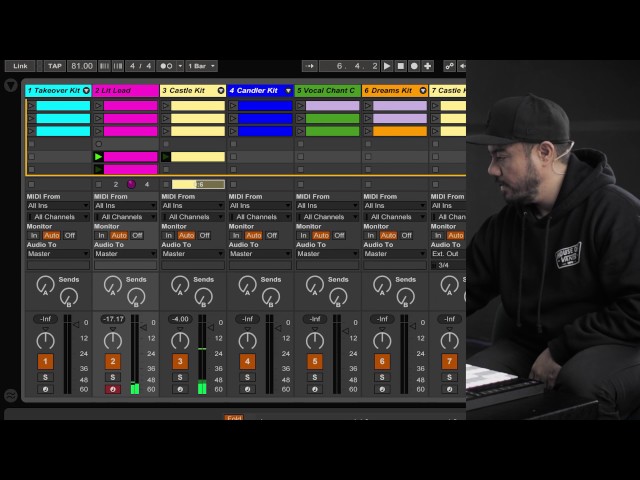Click the transport Play button
The width and height of the screenshot is (640, 480).
pyautogui.click(x=387, y=66)
